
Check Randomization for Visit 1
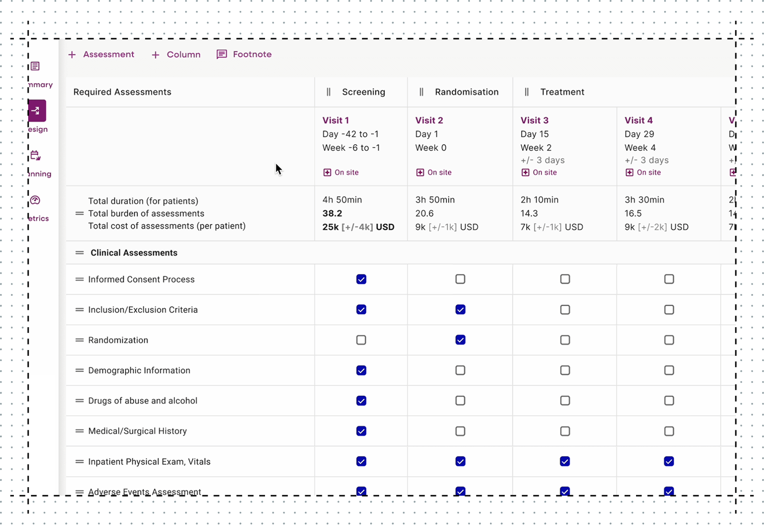[361, 340]
